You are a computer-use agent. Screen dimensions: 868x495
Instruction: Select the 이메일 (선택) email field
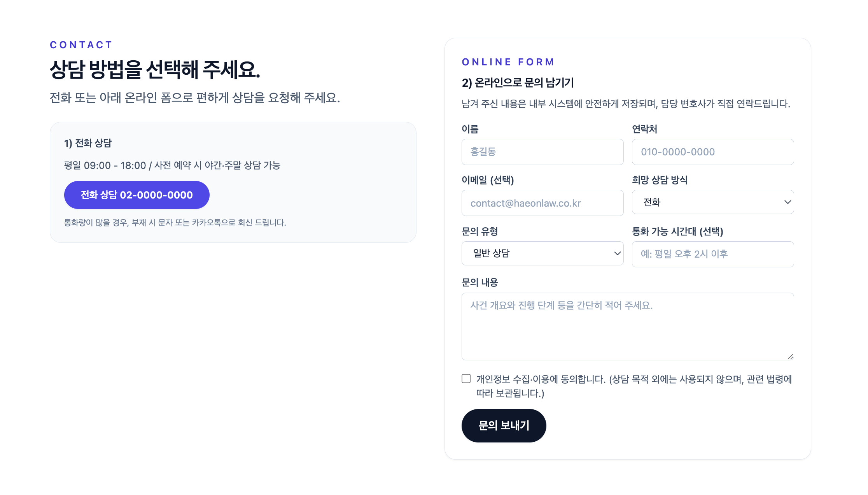point(542,203)
